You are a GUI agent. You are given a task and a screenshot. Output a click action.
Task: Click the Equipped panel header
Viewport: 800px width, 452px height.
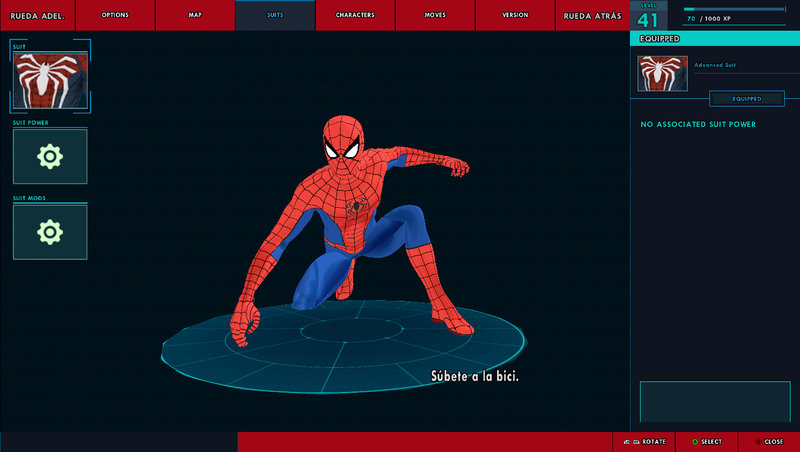pyautogui.click(x=715, y=39)
